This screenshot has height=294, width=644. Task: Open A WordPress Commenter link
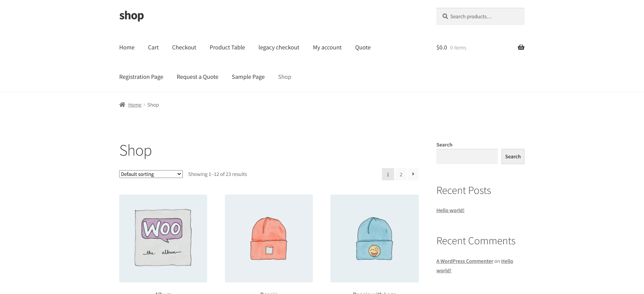465,261
